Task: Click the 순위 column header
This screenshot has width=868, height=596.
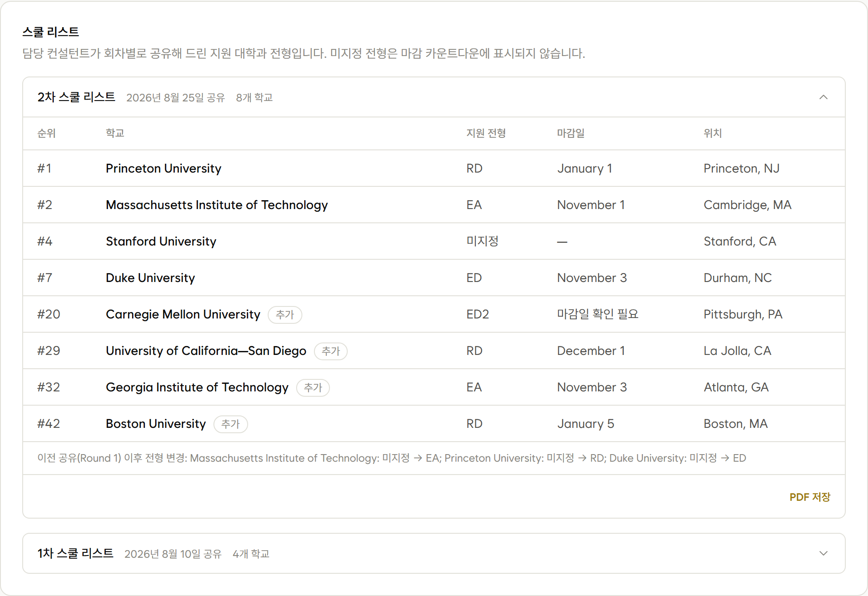Action: point(46,133)
